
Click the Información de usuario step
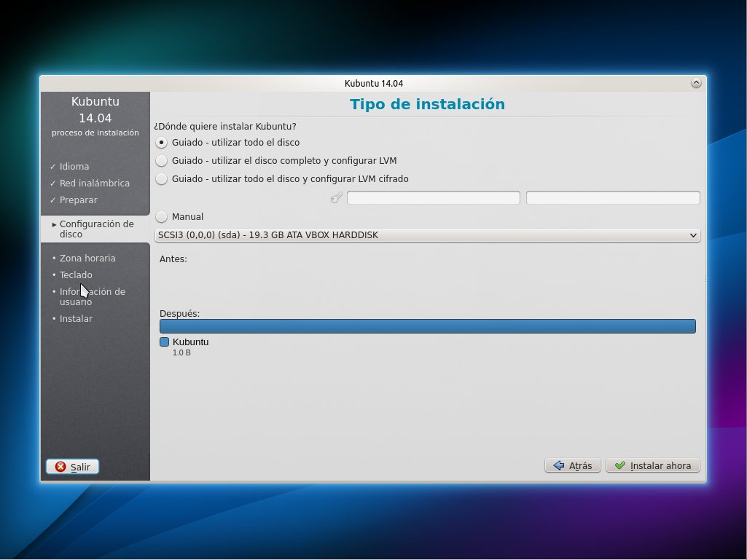tap(92, 296)
